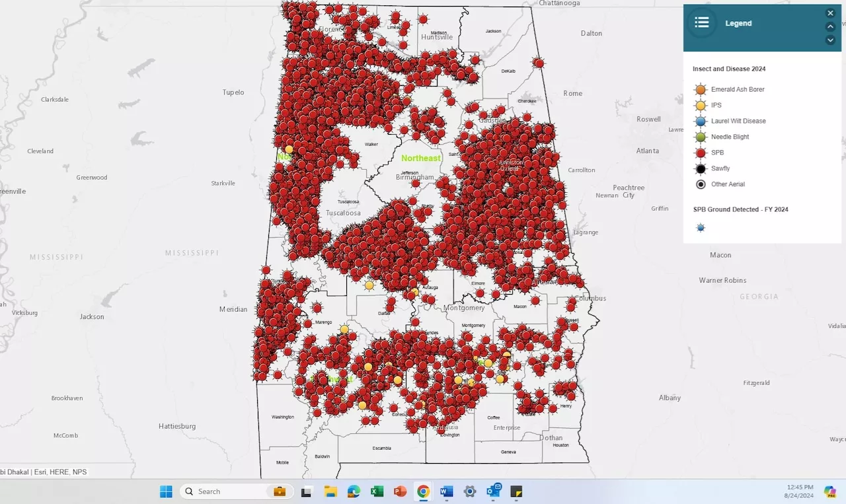Select the Needle Blight label

(x=730, y=137)
